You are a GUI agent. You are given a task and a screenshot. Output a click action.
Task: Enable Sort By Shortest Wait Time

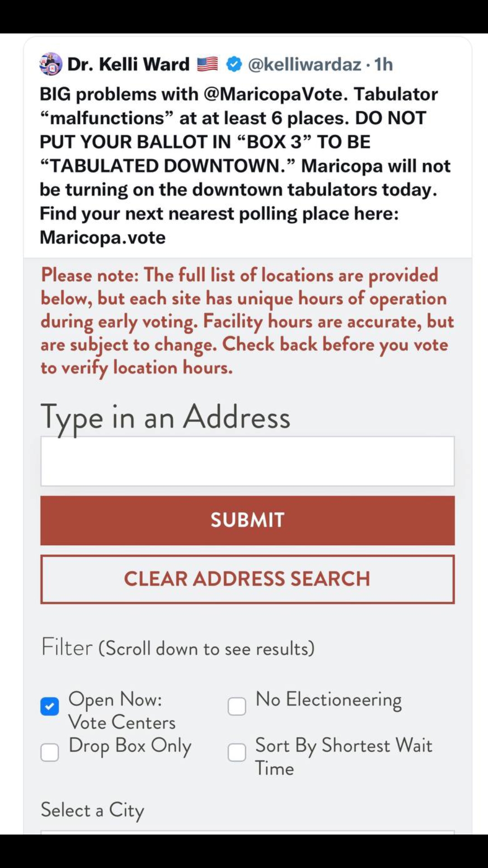(237, 753)
